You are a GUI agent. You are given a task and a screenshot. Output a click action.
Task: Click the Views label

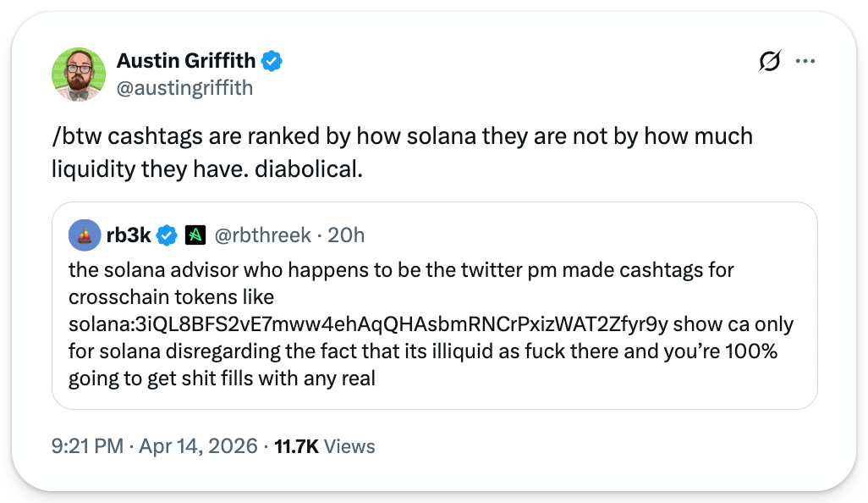[349, 446]
